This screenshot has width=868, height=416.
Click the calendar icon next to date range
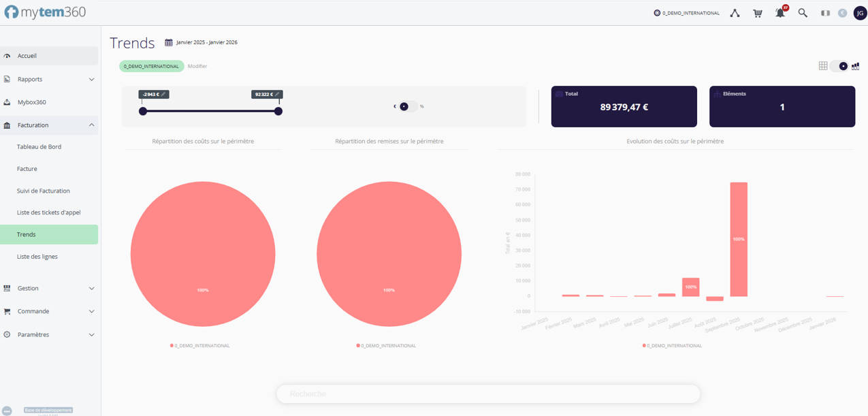coord(169,42)
